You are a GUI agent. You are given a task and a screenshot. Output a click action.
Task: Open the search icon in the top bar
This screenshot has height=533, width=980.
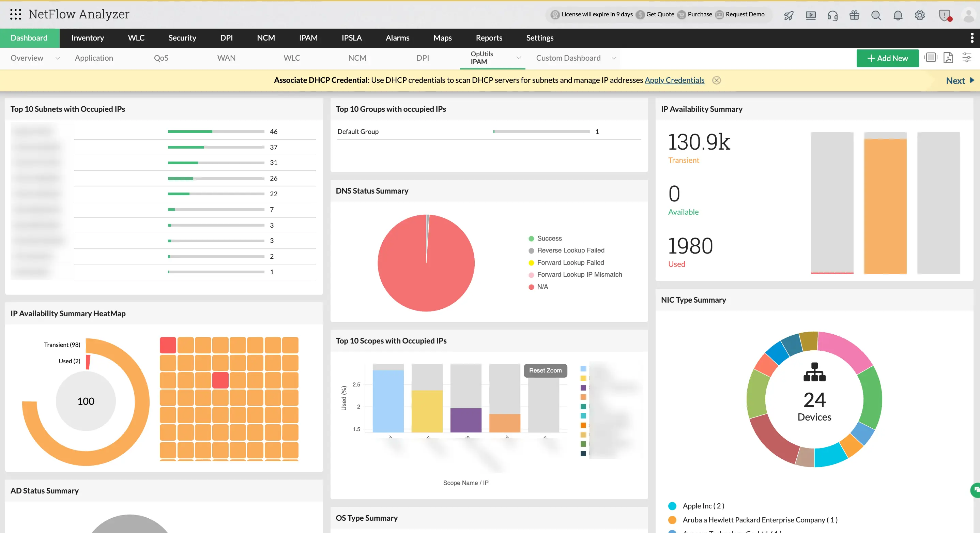pyautogui.click(x=876, y=16)
